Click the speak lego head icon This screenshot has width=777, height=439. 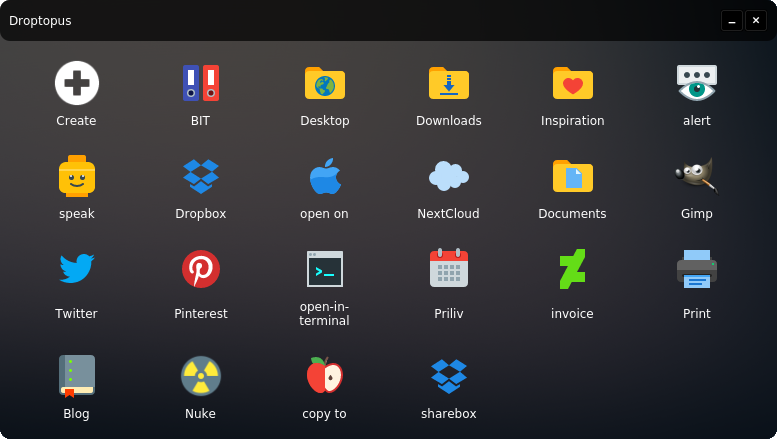pos(77,176)
